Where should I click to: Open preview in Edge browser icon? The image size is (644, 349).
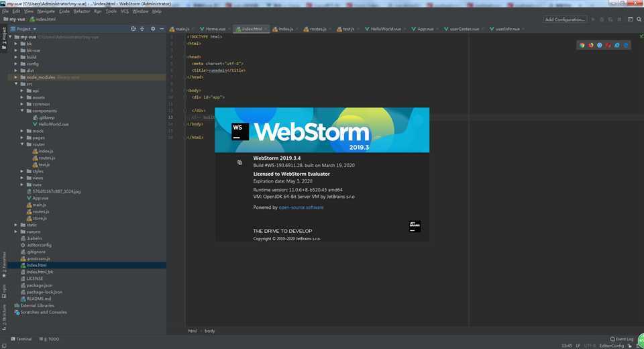(626, 45)
